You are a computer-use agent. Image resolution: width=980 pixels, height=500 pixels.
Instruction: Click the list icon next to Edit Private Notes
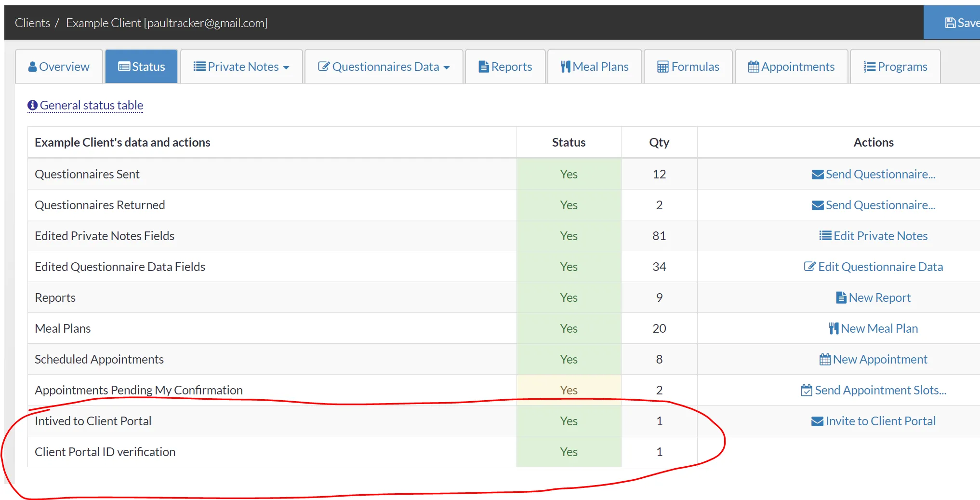[825, 236]
